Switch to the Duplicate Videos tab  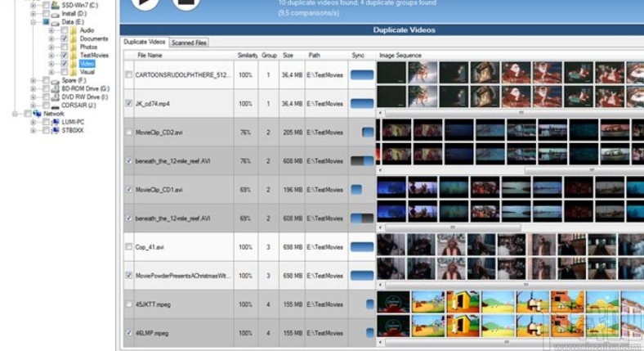[x=145, y=42]
